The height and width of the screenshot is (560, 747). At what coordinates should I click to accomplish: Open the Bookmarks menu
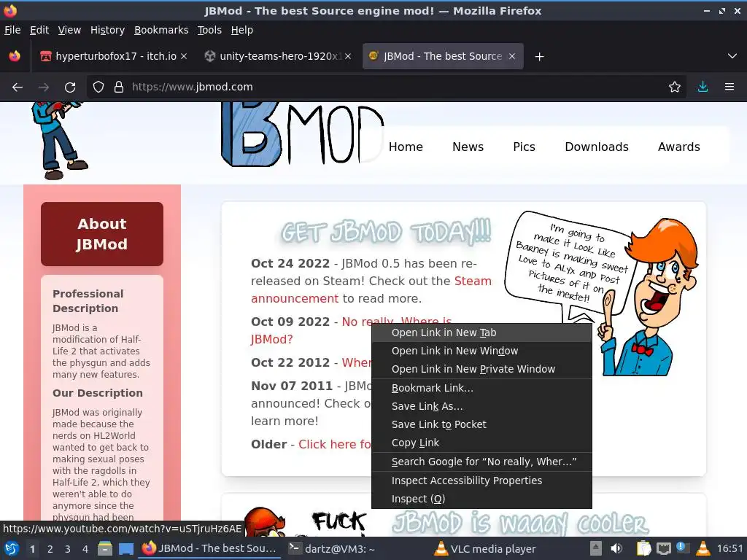[161, 30]
